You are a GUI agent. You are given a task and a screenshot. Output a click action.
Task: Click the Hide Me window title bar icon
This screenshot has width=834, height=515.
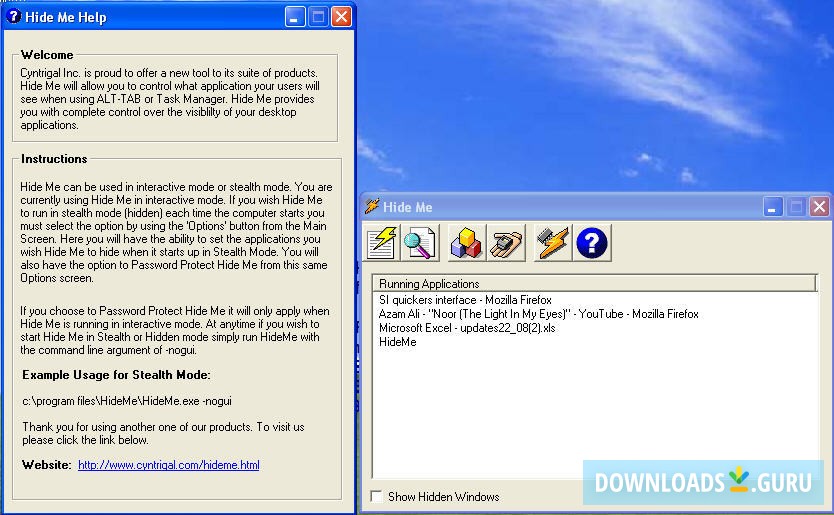(372, 206)
